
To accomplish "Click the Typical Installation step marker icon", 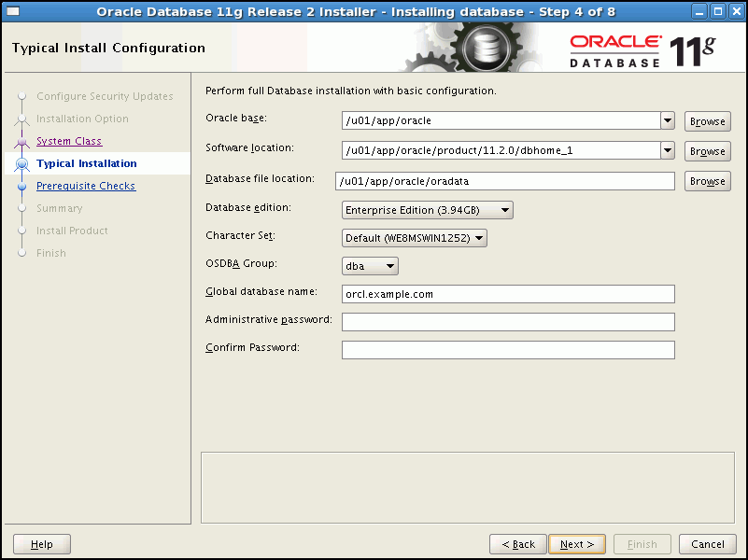I will click(x=22, y=164).
